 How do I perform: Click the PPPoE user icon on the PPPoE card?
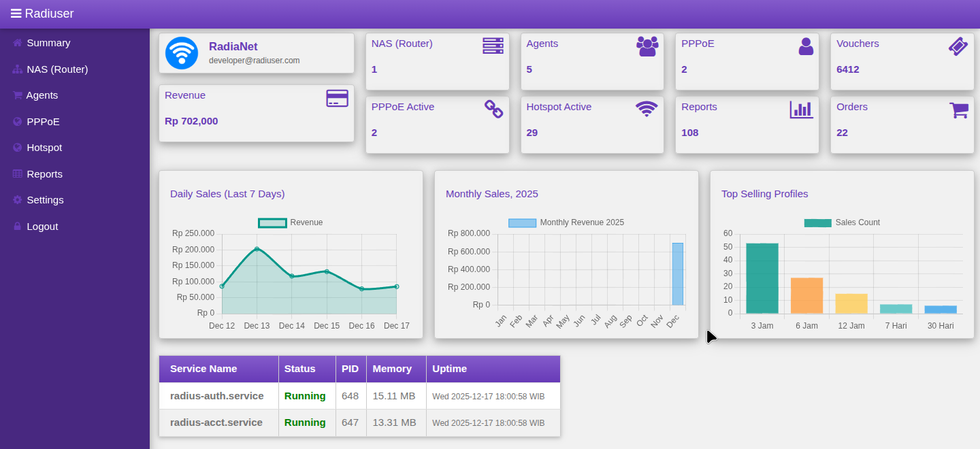point(806,46)
